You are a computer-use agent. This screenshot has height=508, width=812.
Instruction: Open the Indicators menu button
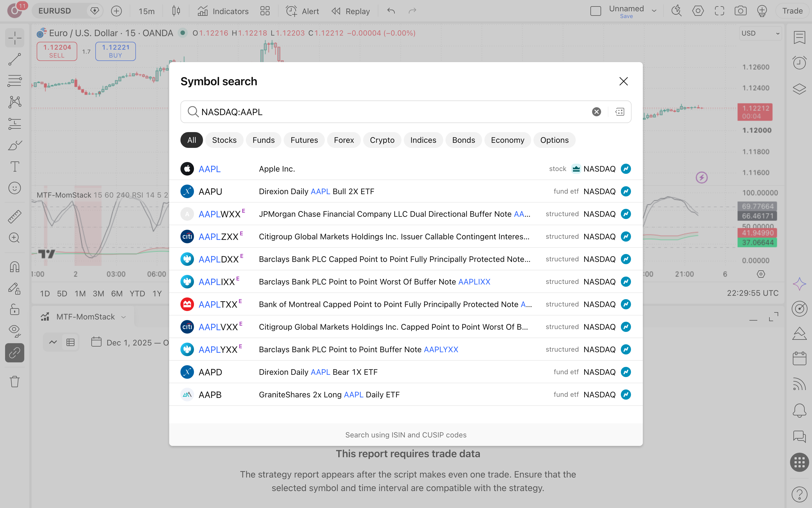[x=224, y=11]
